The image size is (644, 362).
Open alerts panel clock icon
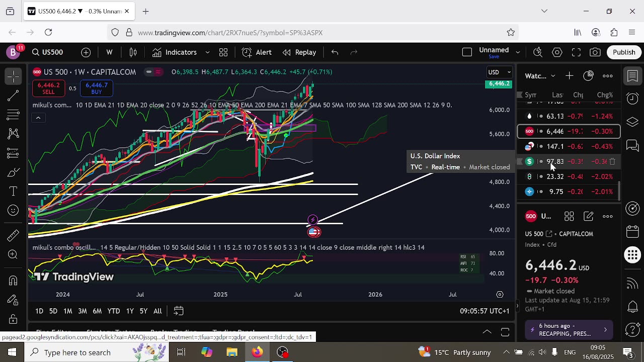(632, 99)
